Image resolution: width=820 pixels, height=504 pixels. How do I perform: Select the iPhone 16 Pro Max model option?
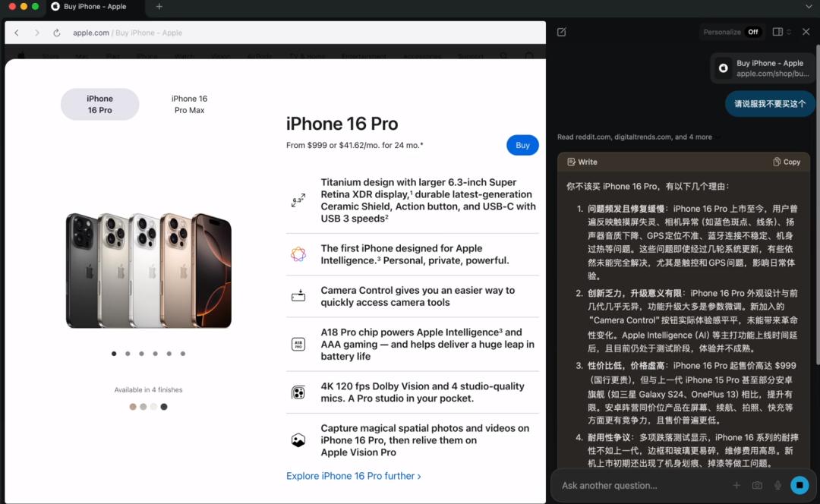tap(188, 103)
